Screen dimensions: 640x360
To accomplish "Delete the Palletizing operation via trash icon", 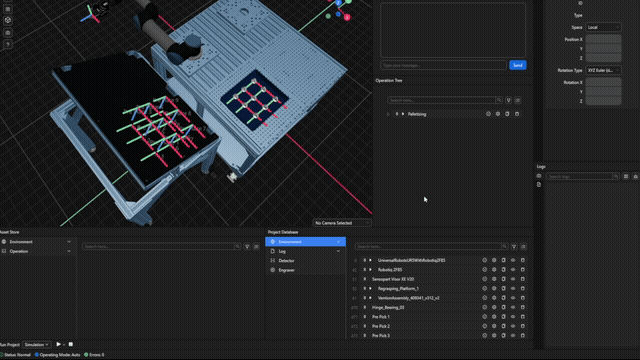I will [x=517, y=114].
